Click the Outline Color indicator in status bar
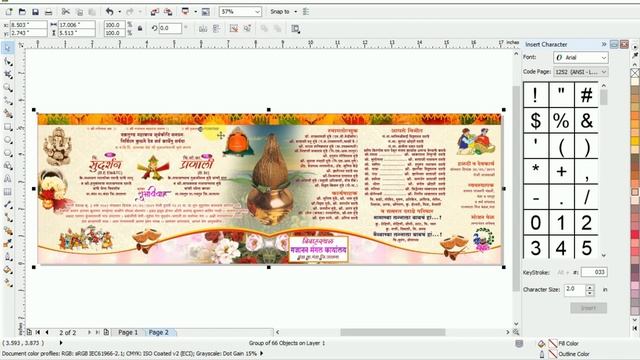 click(553, 354)
